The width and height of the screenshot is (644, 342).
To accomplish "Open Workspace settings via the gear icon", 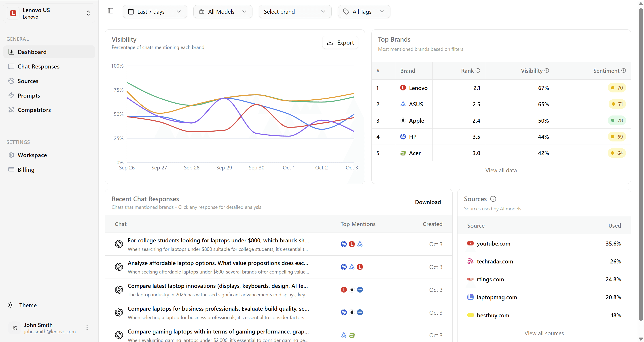I will tap(11, 155).
